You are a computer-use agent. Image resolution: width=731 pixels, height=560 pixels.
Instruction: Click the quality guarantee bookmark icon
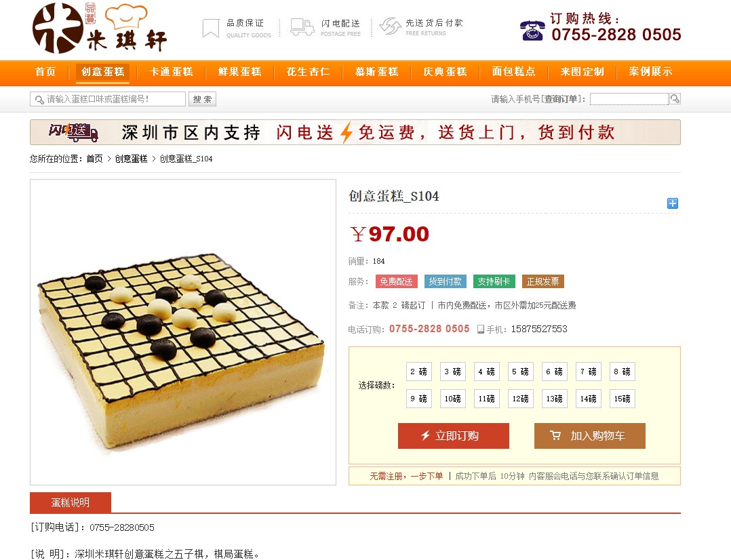211,28
